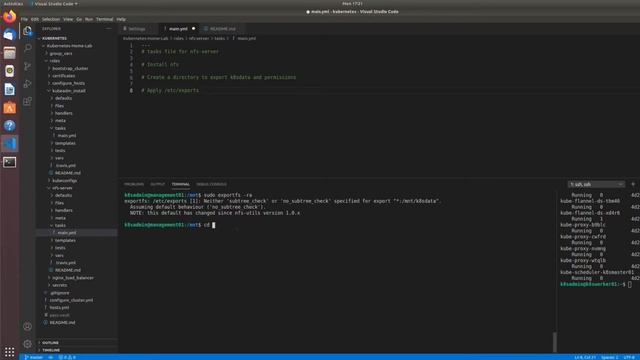The height and width of the screenshot is (360, 640).
Task: Open Rhythmbox from the dock
Action: [x=9, y=71]
